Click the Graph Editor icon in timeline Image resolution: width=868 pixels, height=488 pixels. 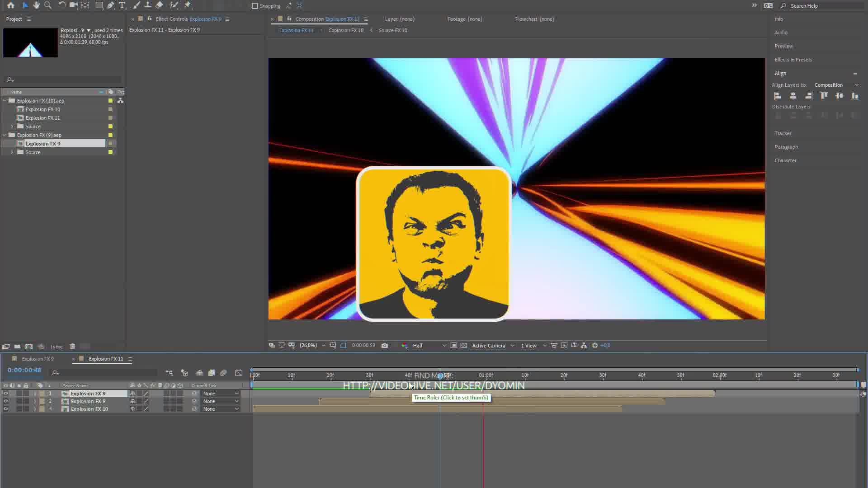coord(239,373)
